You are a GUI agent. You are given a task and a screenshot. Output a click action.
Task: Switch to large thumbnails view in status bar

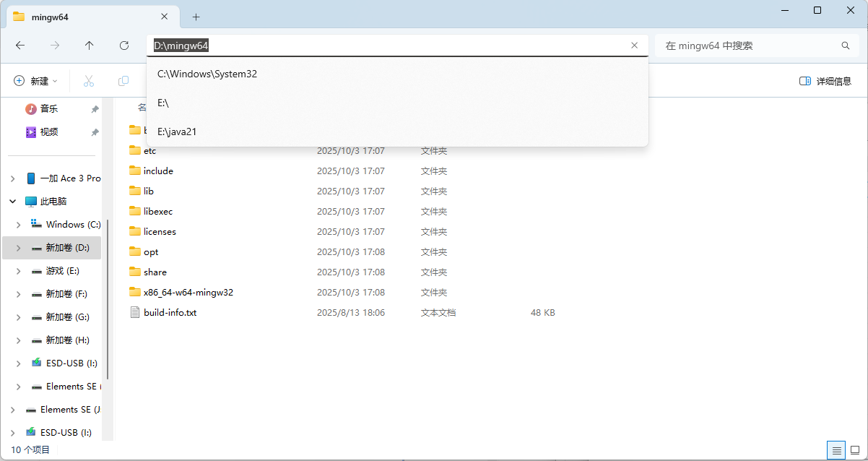click(855, 450)
